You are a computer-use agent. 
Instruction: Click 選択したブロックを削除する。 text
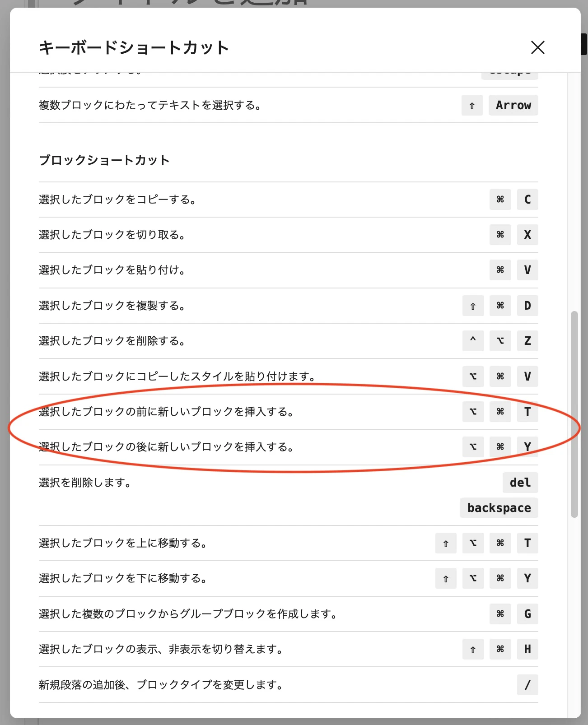click(112, 341)
